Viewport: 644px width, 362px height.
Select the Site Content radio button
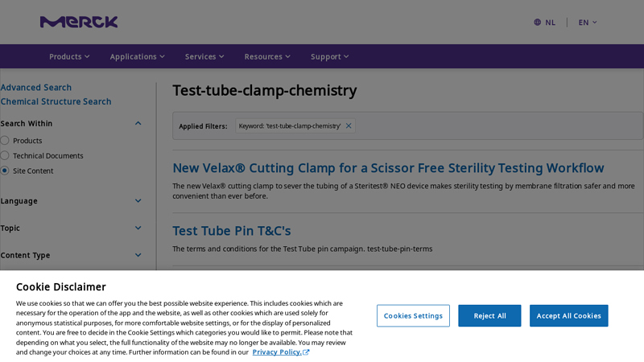[x=5, y=171]
